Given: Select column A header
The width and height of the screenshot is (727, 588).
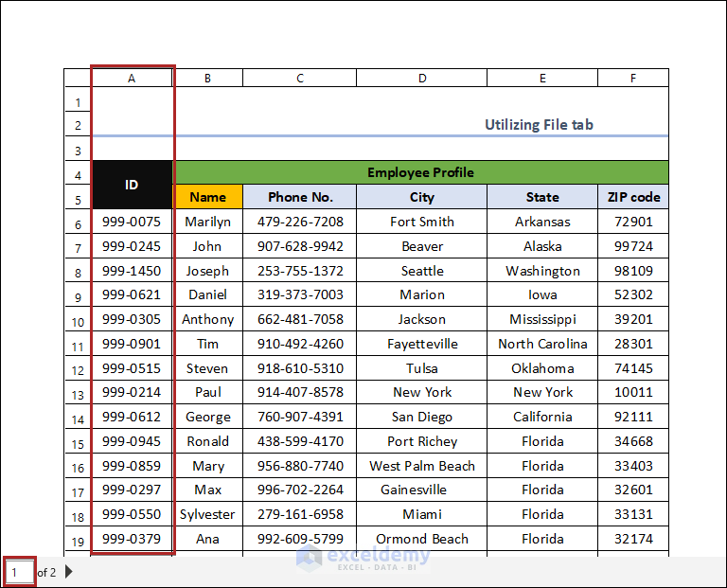Looking at the screenshot, I should point(132,79).
